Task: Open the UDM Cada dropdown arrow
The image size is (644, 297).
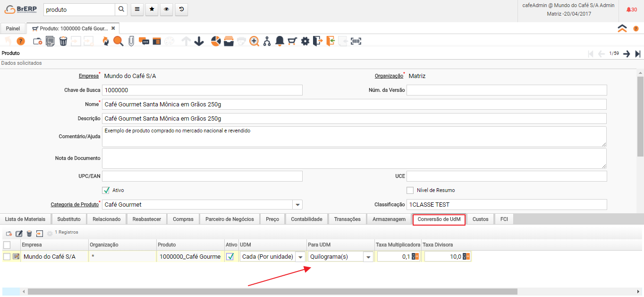Action: tap(300, 257)
